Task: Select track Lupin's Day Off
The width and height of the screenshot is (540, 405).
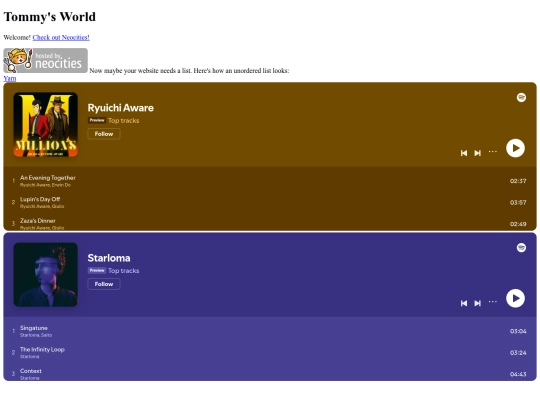Action: click(270, 202)
